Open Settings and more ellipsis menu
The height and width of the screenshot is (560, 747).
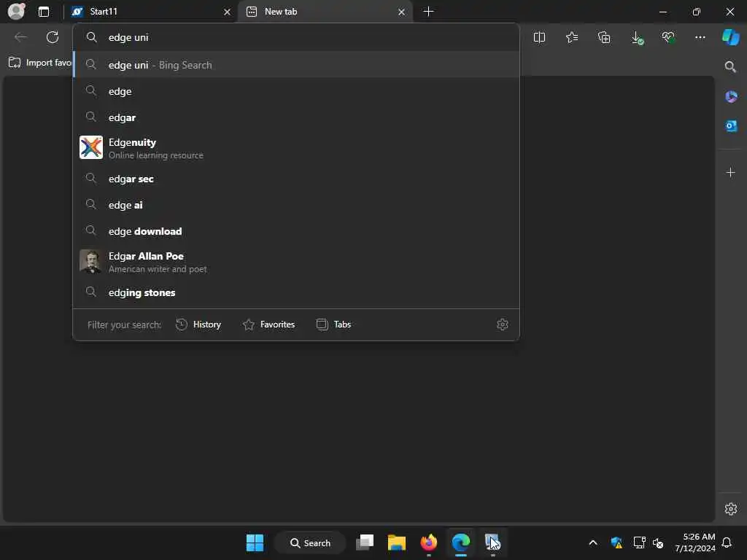[x=700, y=37]
